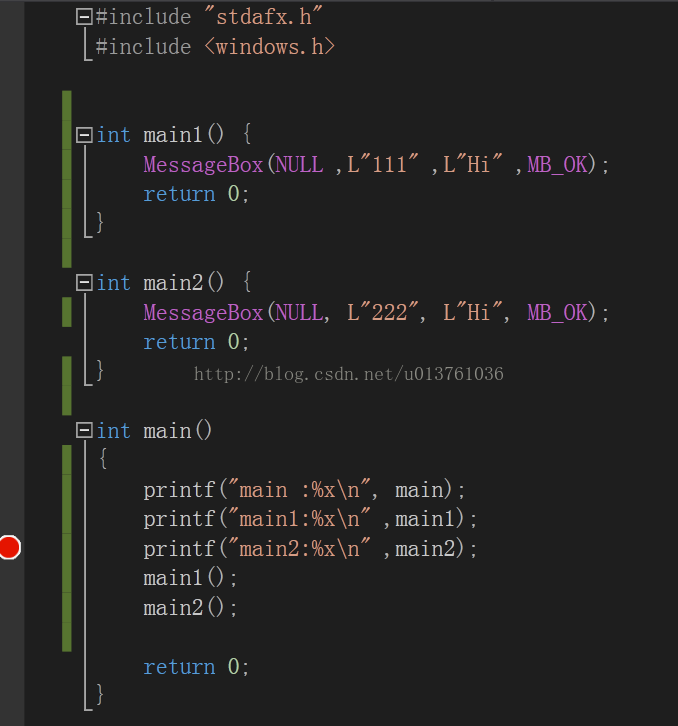Click MB_OK in the main2 MessageBox
Screen dimensions: 678x726
coord(557,313)
